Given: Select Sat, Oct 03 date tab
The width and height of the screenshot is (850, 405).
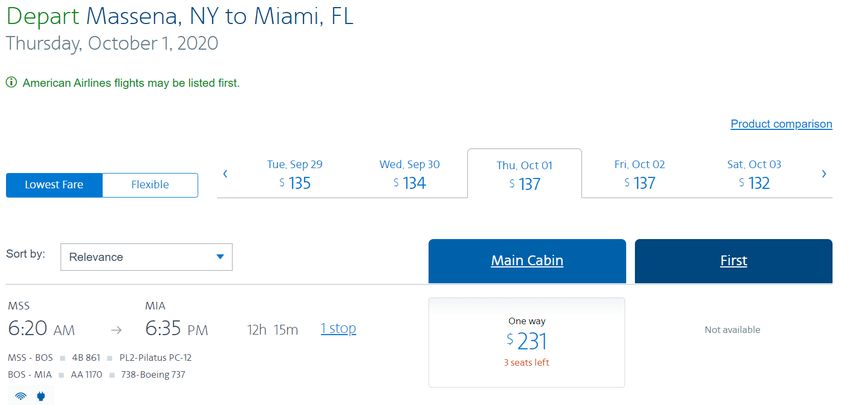Looking at the screenshot, I should (x=755, y=175).
